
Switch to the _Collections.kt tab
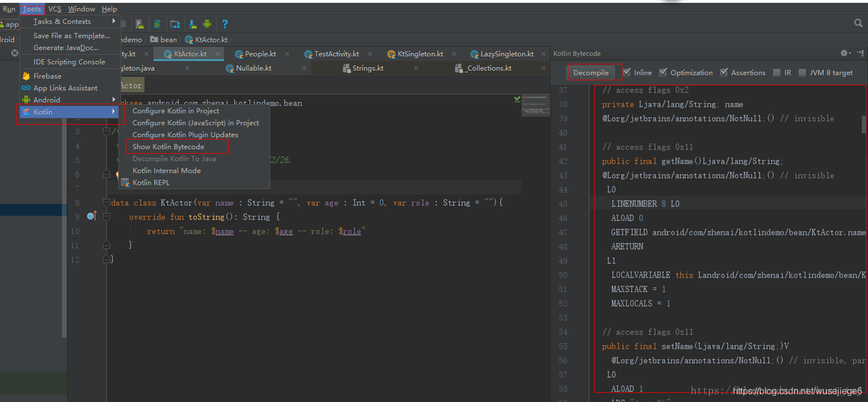(488, 68)
